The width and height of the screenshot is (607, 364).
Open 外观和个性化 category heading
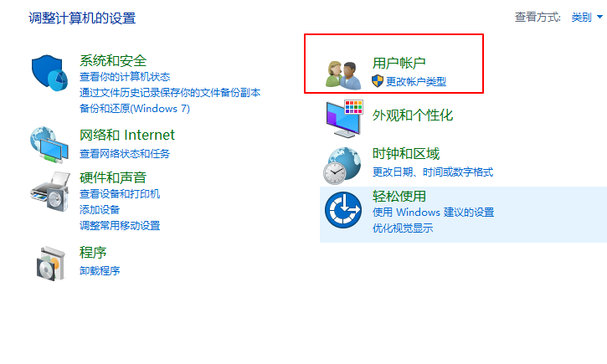[x=413, y=115]
